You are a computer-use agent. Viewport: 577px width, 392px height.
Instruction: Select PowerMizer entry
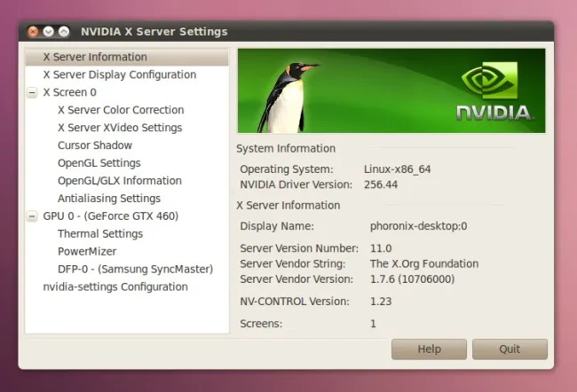coord(87,252)
